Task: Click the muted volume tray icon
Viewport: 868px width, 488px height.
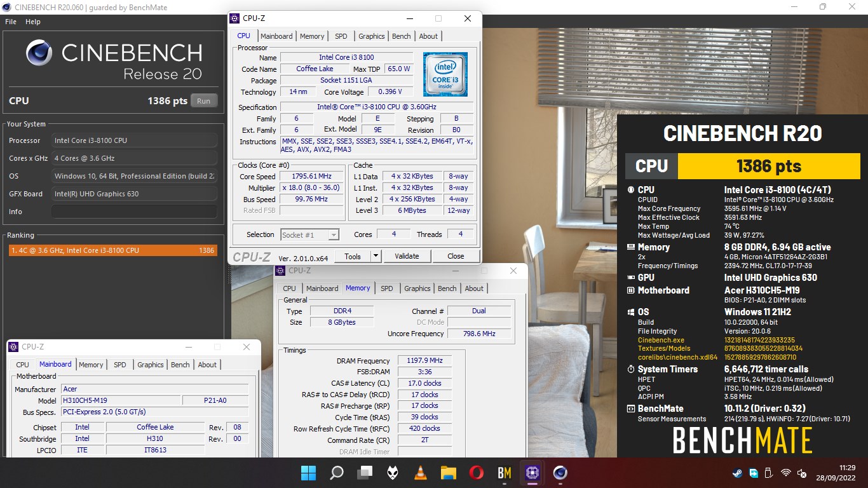Action: pos(803,473)
